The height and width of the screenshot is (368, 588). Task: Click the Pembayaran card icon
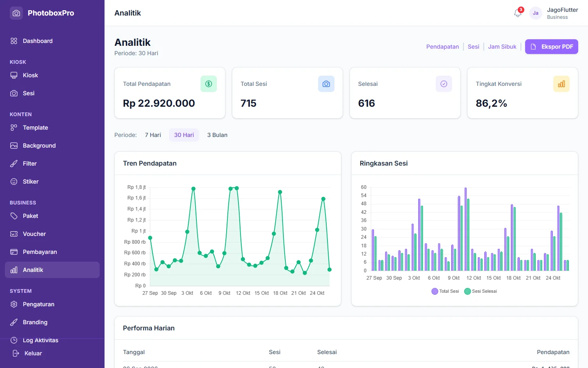[x=14, y=252]
